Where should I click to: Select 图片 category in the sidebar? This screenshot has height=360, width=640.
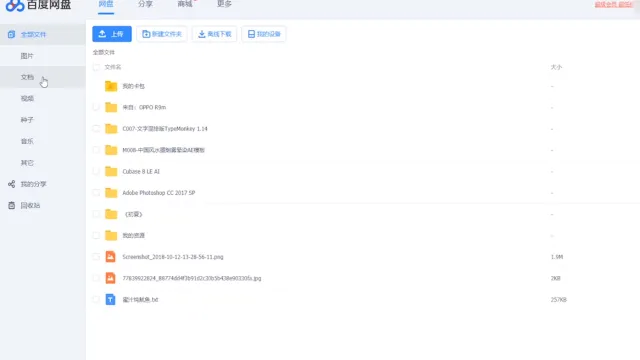[x=27, y=56]
